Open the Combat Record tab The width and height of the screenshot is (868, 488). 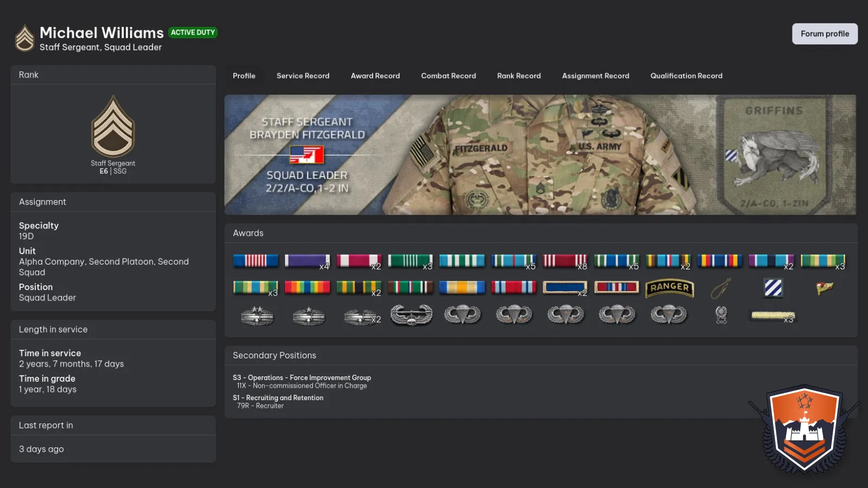click(448, 76)
